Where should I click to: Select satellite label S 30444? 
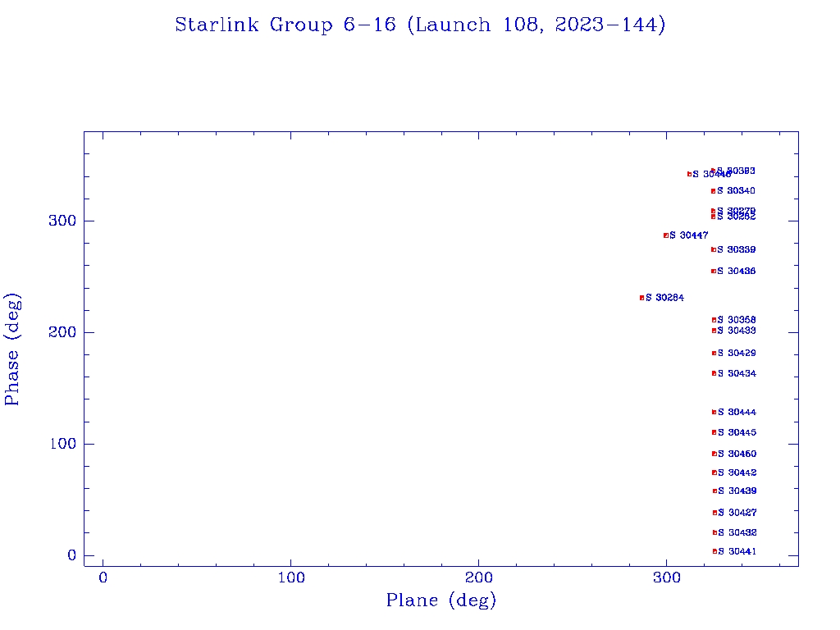pyautogui.click(x=737, y=412)
